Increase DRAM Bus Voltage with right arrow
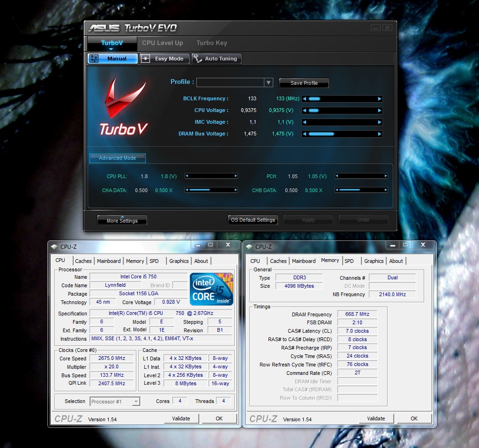The height and width of the screenshot is (448, 479). (380, 134)
